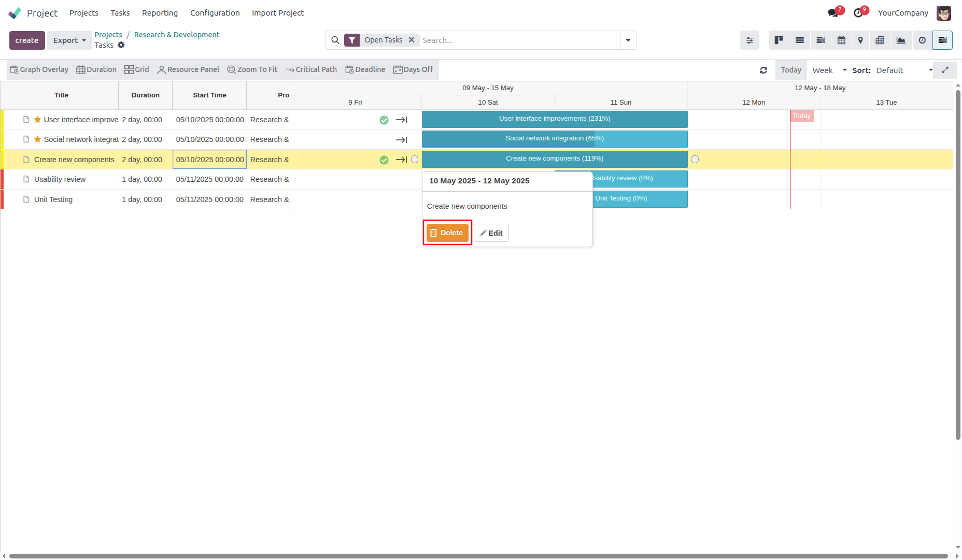Open the Configuration menu

point(215,13)
